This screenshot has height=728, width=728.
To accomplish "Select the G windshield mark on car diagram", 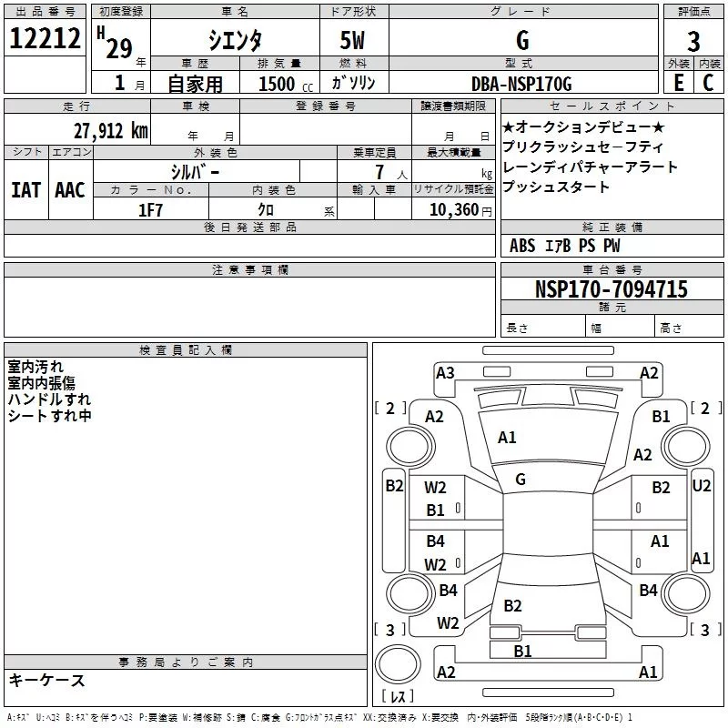I will pos(521,480).
